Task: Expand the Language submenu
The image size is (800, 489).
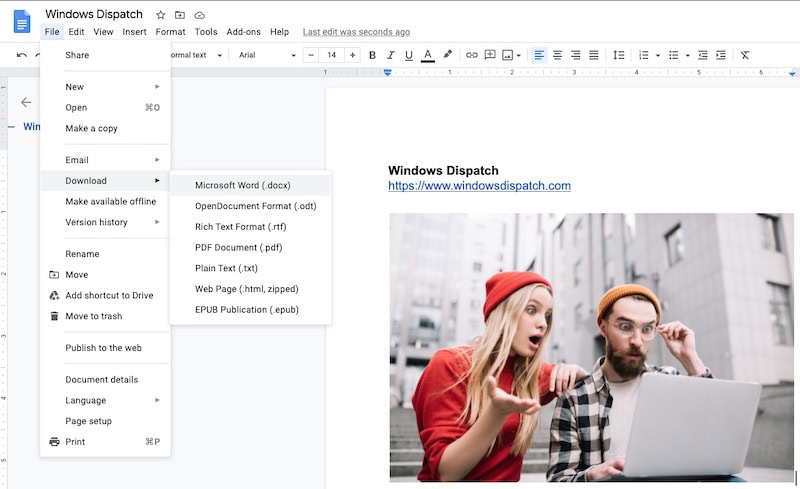Action: click(105, 400)
